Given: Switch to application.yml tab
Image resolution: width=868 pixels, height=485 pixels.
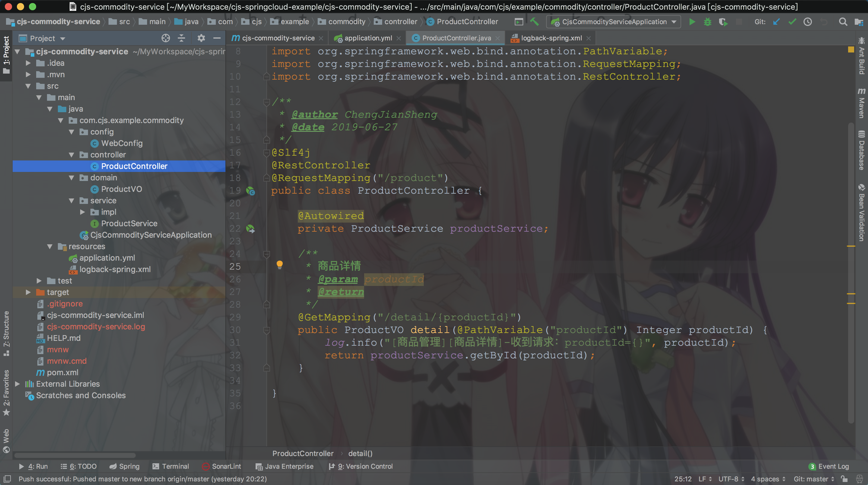Looking at the screenshot, I should click(368, 38).
